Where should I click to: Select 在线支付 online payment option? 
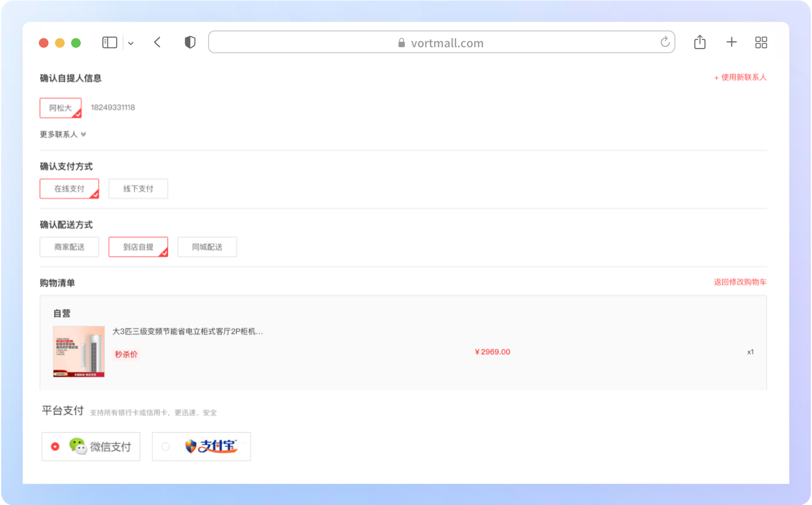(69, 188)
